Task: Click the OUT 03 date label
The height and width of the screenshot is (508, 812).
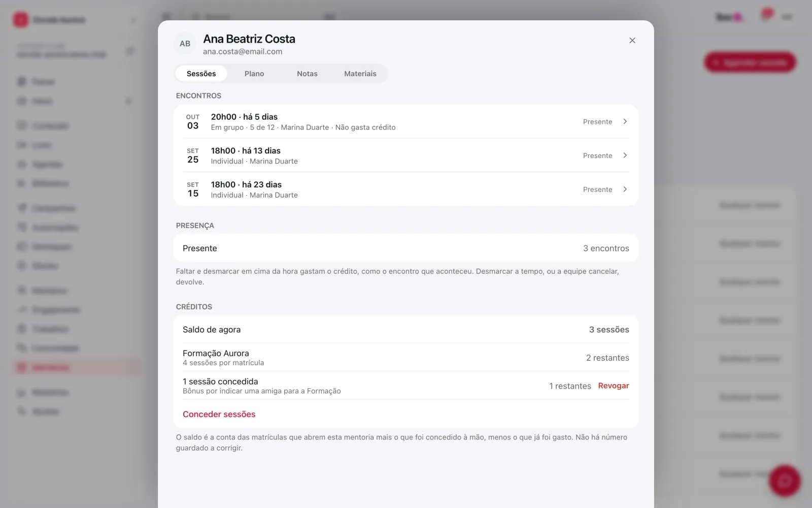Action: point(193,122)
